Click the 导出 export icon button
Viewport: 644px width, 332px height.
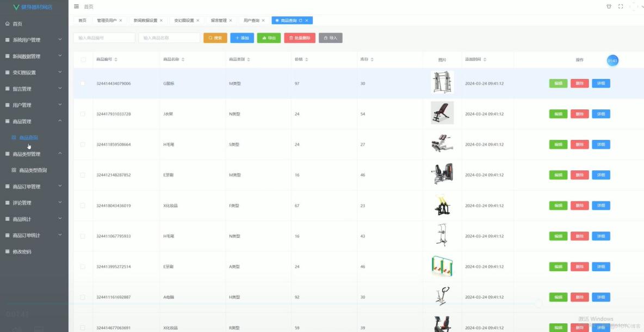269,38
